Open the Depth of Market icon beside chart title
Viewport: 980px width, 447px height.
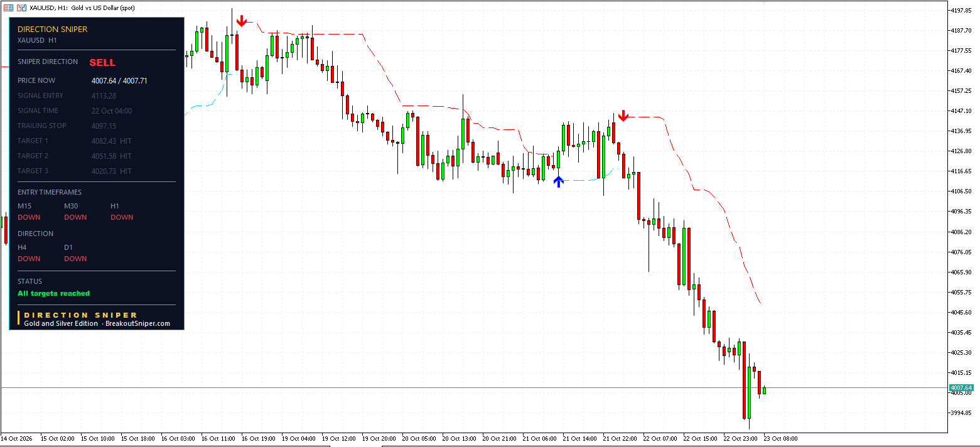point(9,8)
